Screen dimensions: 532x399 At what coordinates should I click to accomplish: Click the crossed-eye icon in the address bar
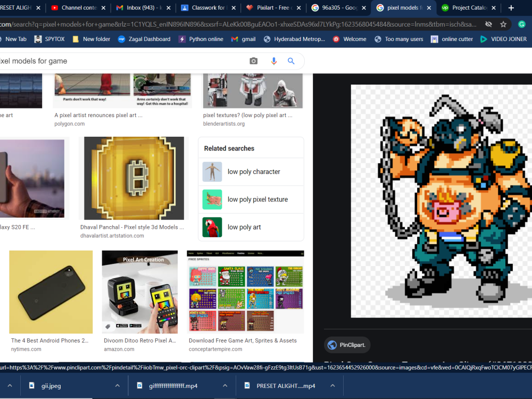point(488,24)
